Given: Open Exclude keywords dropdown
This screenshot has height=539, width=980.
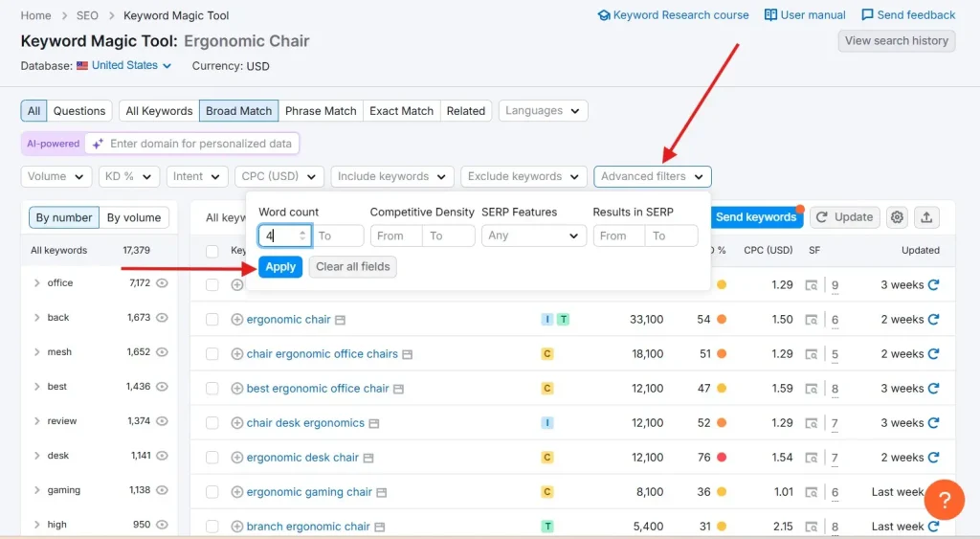Looking at the screenshot, I should coord(523,176).
